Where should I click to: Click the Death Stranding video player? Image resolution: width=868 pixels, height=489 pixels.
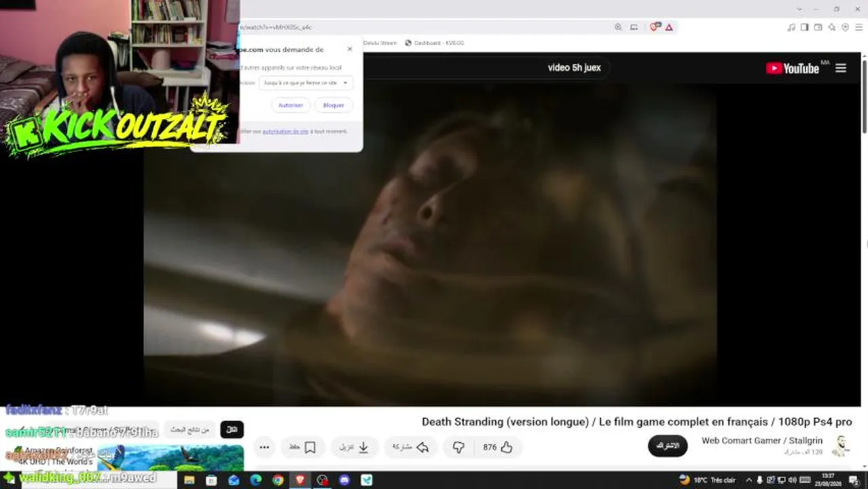point(430,244)
